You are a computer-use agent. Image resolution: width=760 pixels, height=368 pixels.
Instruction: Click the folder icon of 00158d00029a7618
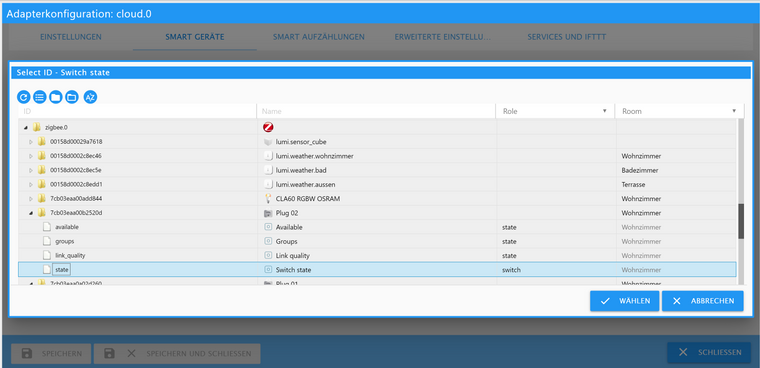pos(42,142)
